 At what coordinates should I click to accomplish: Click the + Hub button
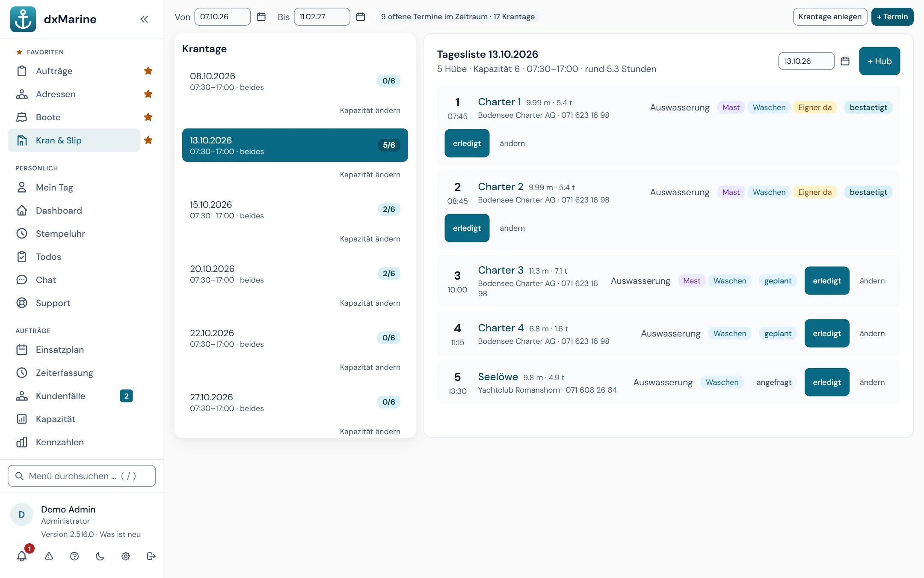pos(880,61)
